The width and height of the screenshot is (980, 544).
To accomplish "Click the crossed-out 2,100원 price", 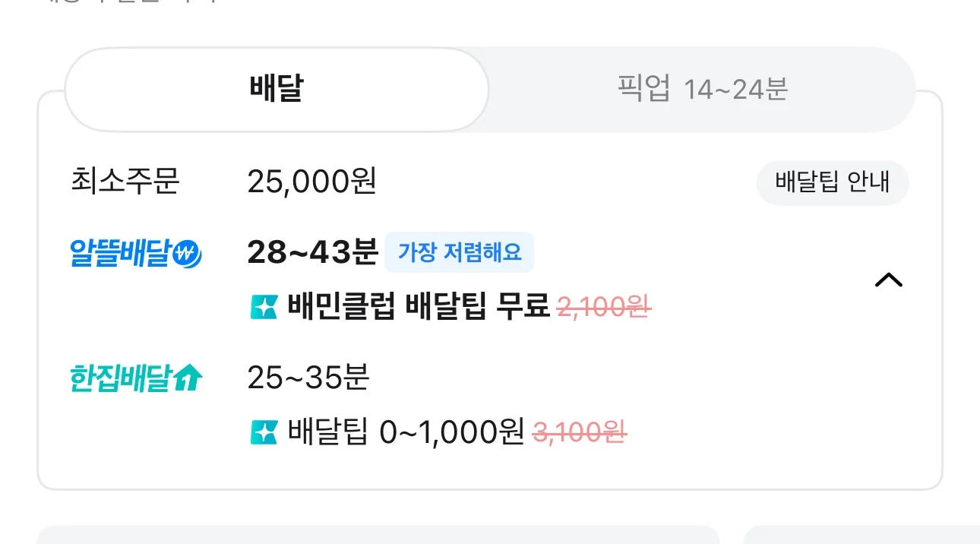I will pyautogui.click(x=605, y=308).
